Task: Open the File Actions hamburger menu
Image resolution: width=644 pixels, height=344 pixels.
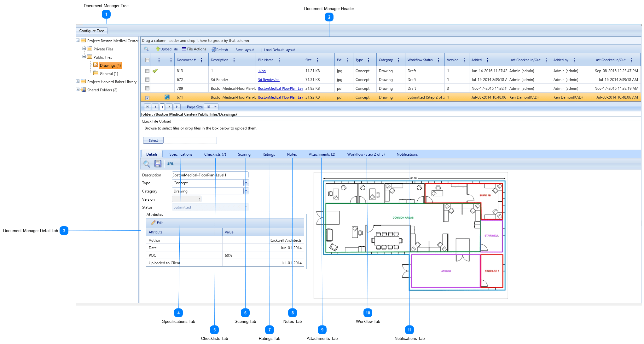Action: [x=184, y=49]
